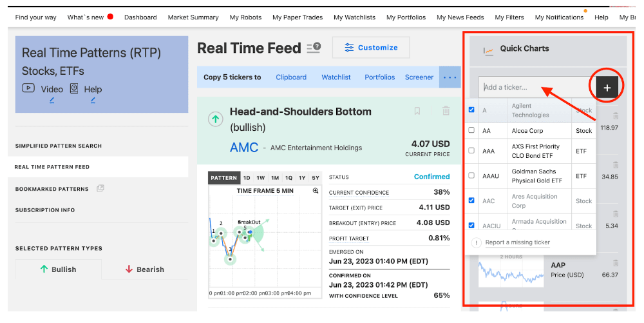Switch chart to 1M timeframe
The height and width of the screenshot is (323, 644).
tap(275, 178)
